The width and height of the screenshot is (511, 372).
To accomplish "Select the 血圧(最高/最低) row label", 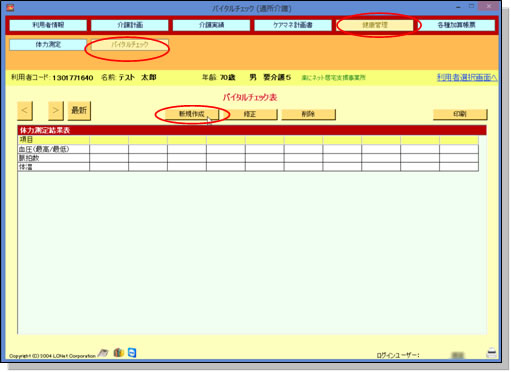I will (x=54, y=149).
